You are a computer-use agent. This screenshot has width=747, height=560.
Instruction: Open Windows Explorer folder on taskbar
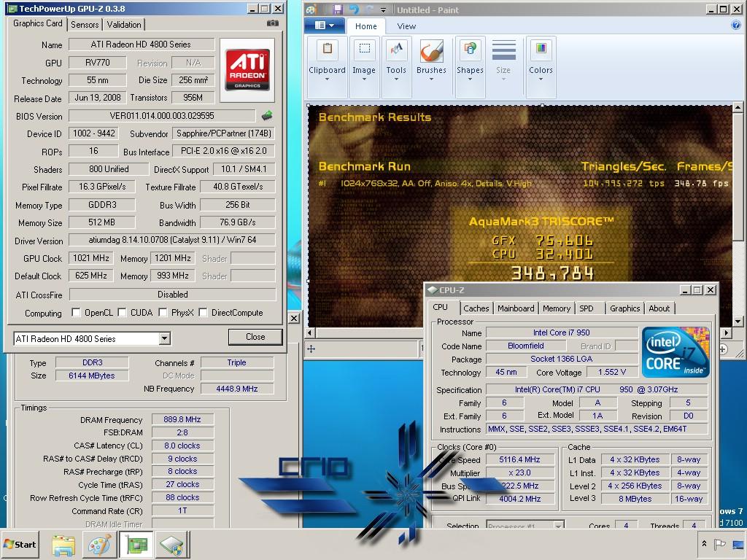(63, 545)
